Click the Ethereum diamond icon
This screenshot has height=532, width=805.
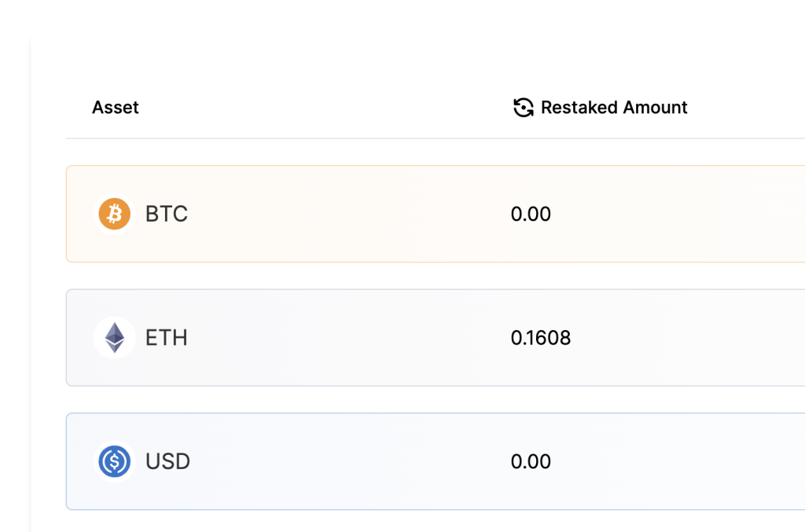(x=115, y=338)
